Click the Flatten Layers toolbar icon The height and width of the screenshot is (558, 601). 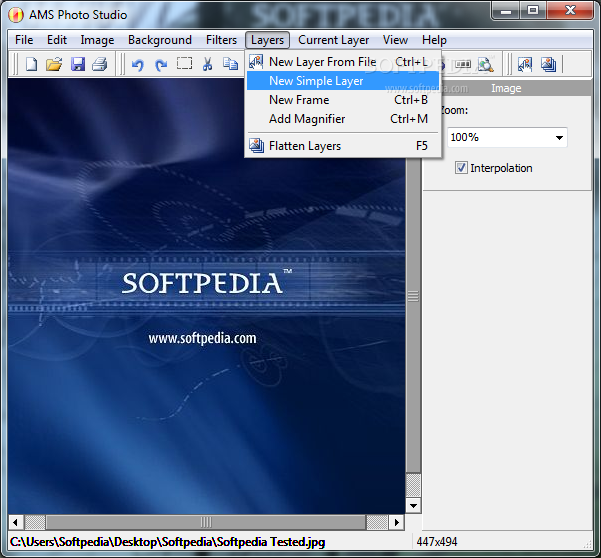pyautogui.click(x=548, y=64)
